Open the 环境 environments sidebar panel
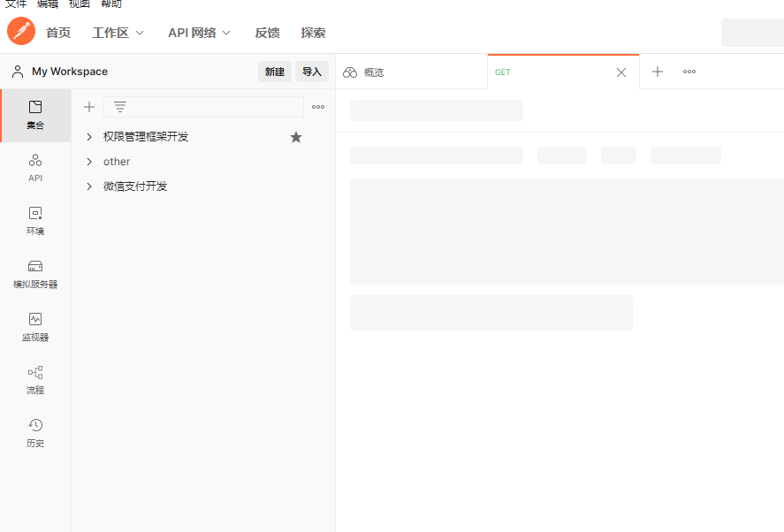 [x=35, y=221]
